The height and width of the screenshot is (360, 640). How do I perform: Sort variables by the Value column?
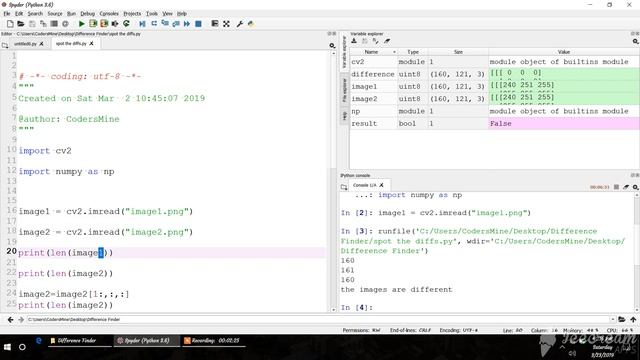tap(564, 52)
